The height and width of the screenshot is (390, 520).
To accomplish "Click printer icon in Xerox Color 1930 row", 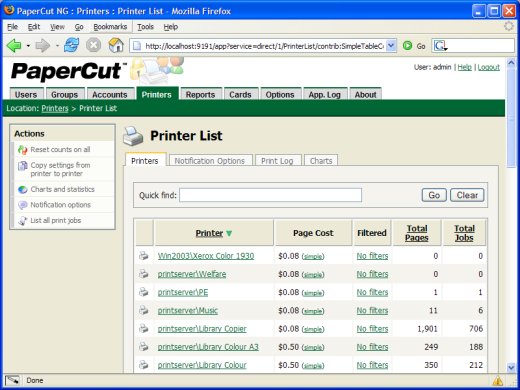I will tap(144, 256).
